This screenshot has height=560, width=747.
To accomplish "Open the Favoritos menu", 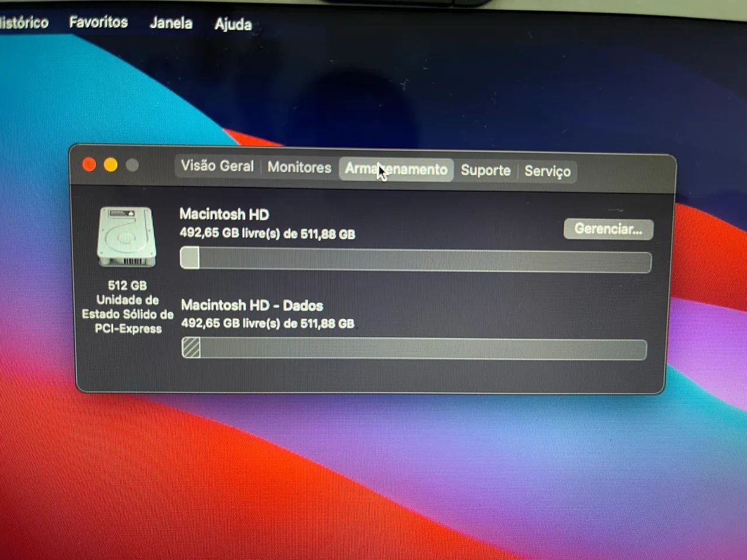I will click(98, 22).
